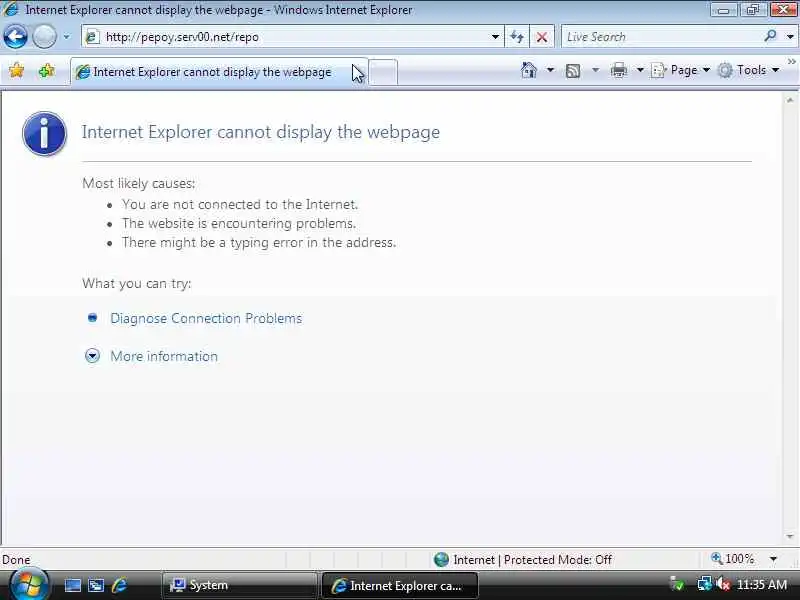The image size is (800, 600).
Task: Click the address bar URL field
Action: coord(291,37)
